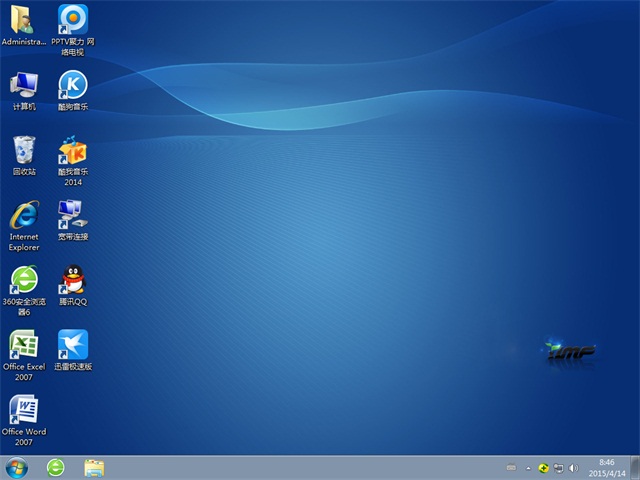Click the volume speaker tray icon

pyautogui.click(x=573, y=468)
